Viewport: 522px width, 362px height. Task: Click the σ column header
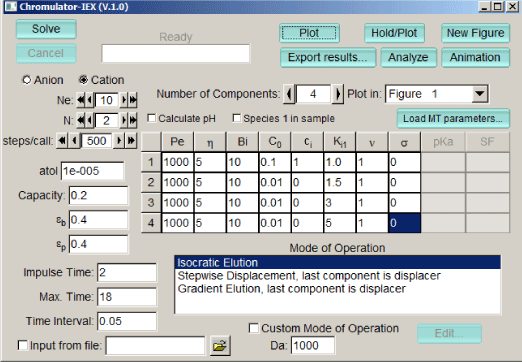point(404,142)
